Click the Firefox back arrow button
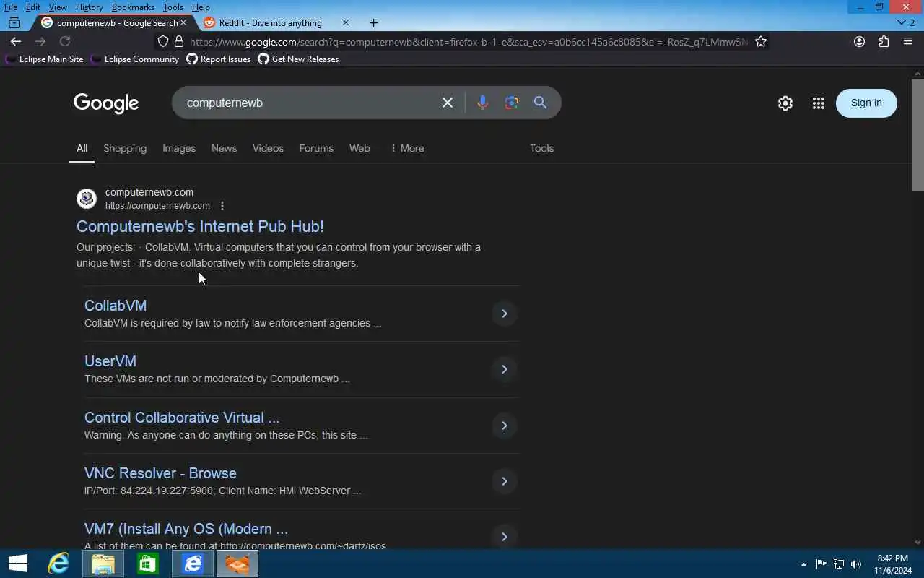This screenshot has width=924, height=578. pos(16,41)
